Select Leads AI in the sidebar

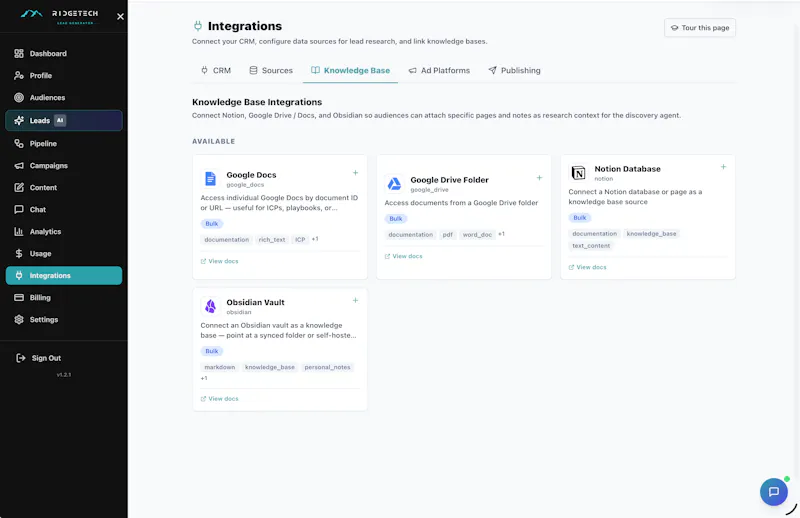[x=64, y=120]
